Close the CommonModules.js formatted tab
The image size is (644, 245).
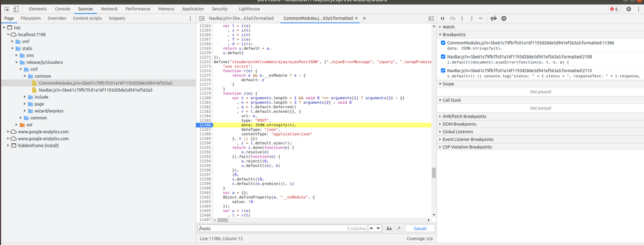[356, 19]
